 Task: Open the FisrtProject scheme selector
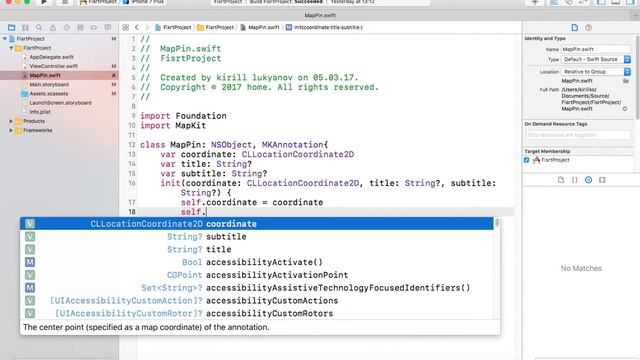coord(98,2)
